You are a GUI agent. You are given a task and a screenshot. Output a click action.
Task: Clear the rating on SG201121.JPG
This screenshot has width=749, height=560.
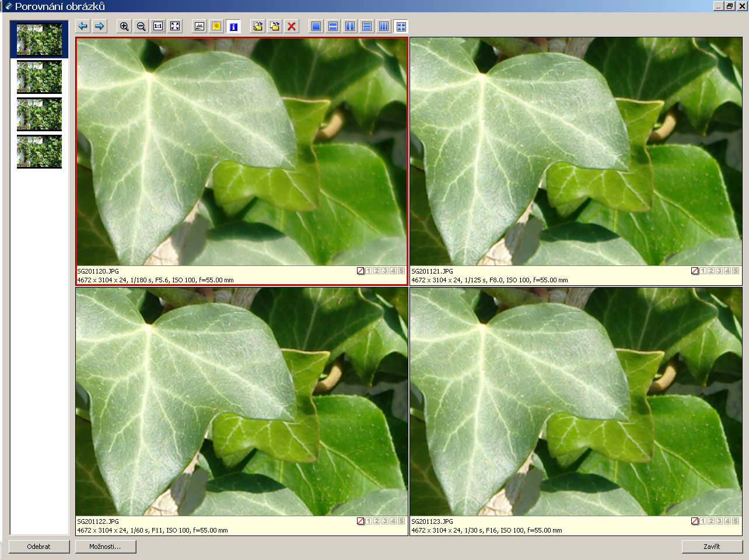[695, 271]
